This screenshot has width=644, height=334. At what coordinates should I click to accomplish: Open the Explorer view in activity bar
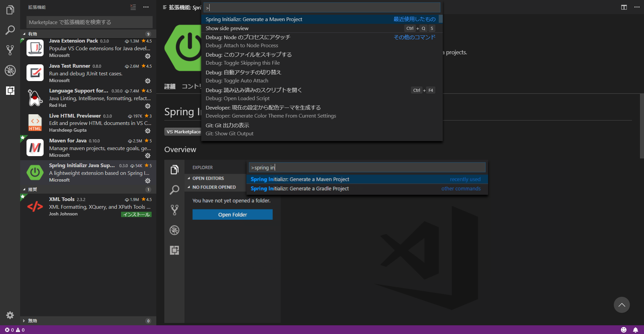coord(10,10)
